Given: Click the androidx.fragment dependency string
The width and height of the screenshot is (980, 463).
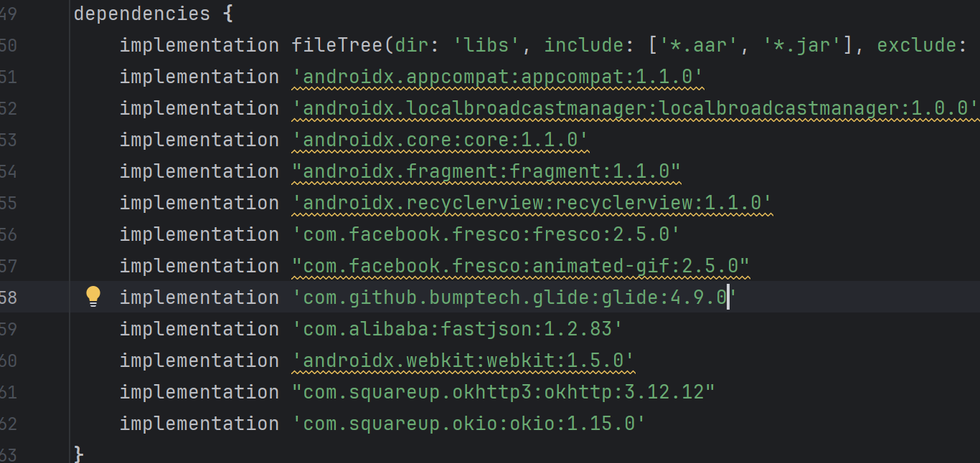Looking at the screenshot, I should [x=486, y=171].
